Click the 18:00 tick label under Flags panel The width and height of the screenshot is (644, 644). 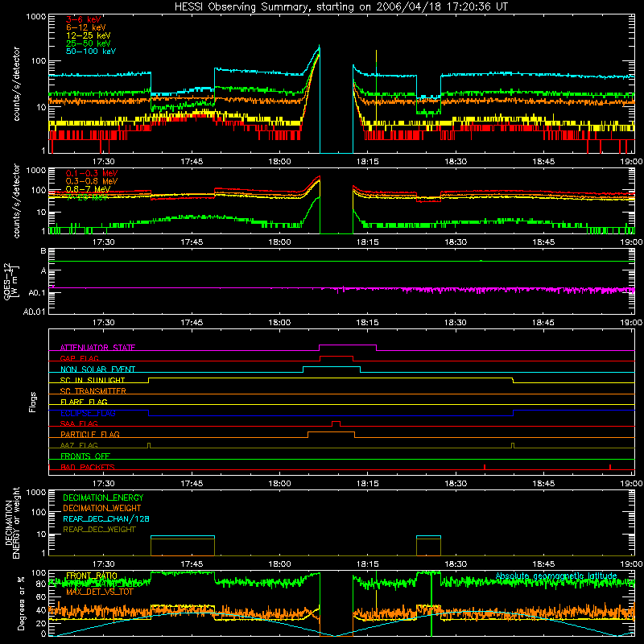click(279, 484)
